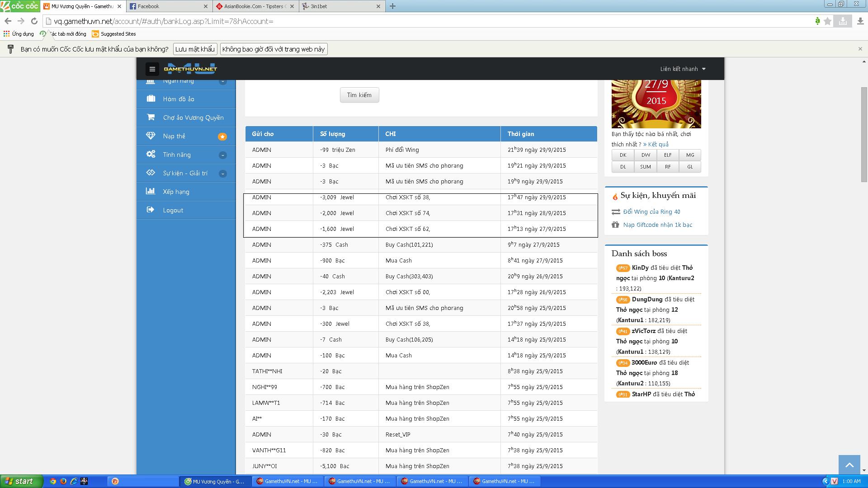Click the scroll-to-top arrow button
This screenshot has width=868, height=488.
(849, 465)
